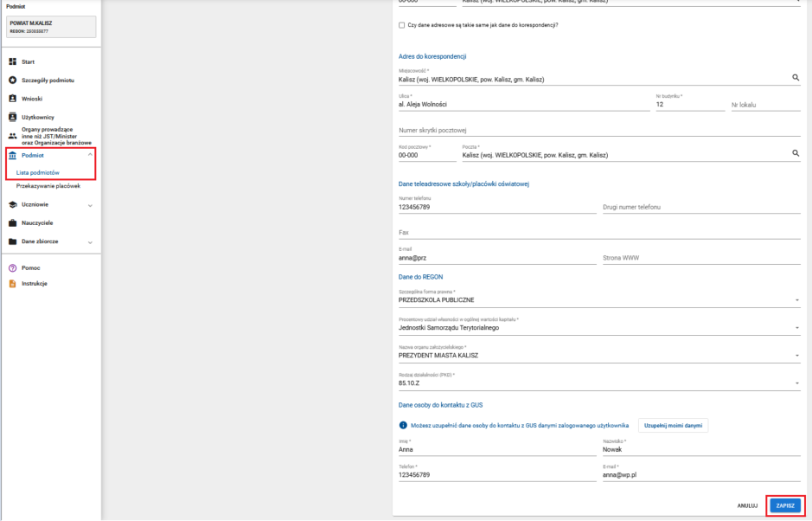Click the Szczegóły podmiotu sidebar icon
Image resolution: width=812 pixels, height=521 pixels.
[12, 80]
